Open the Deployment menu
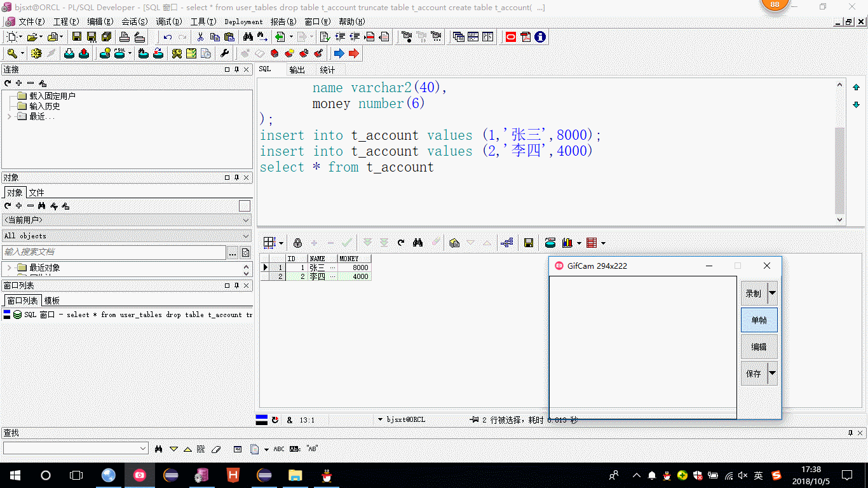Screen dimensions: 868x488 point(243,22)
